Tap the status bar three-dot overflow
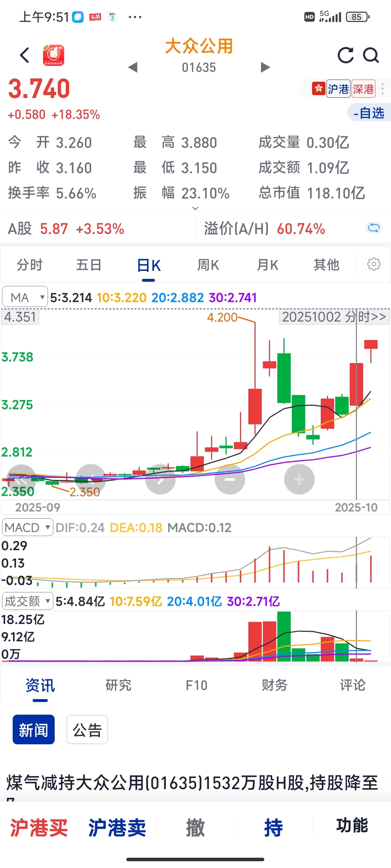The width and height of the screenshot is (391, 868). click(135, 17)
